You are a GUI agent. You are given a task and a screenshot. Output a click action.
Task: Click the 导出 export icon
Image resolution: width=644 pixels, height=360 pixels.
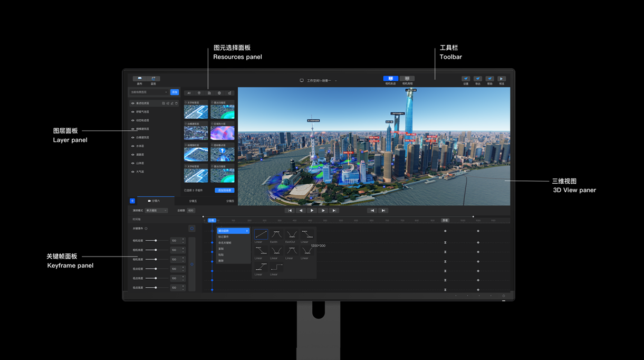tap(478, 79)
